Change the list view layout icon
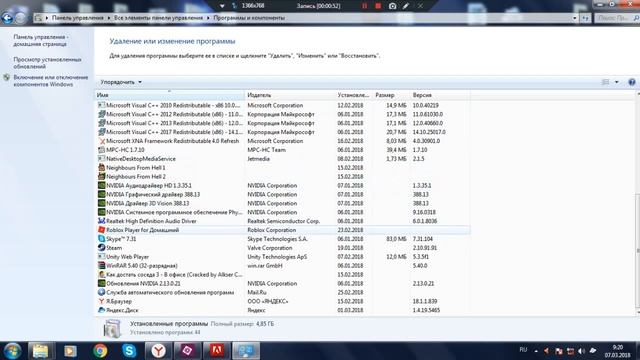The image size is (640, 360). click(x=605, y=82)
